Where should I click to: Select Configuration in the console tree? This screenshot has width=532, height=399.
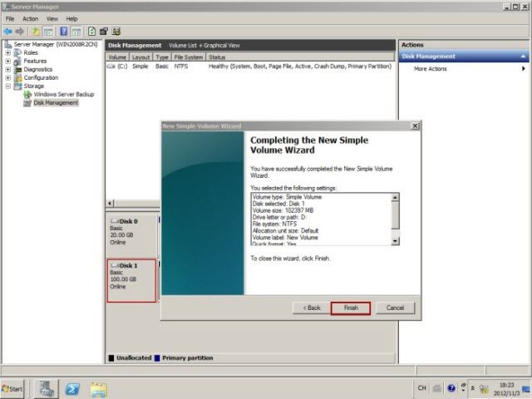pyautogui.click(x=41, y=77)
